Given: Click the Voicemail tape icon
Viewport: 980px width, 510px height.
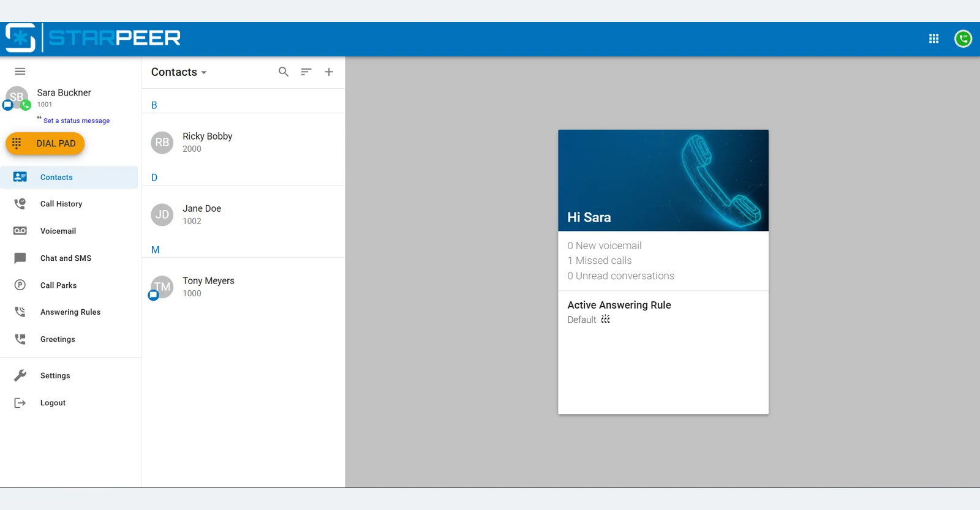Looking at the screenshot, I should pos(20,231).
